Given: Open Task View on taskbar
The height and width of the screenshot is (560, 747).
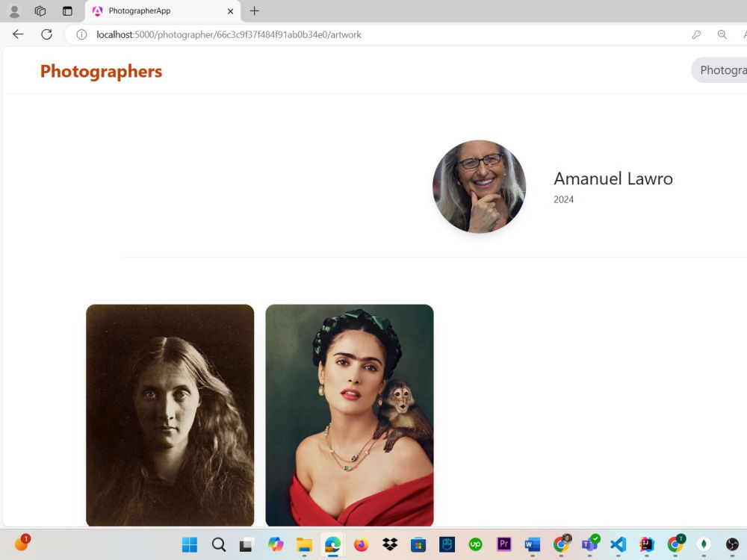Looking at the screenshot, I should click(x=247, y=544).
